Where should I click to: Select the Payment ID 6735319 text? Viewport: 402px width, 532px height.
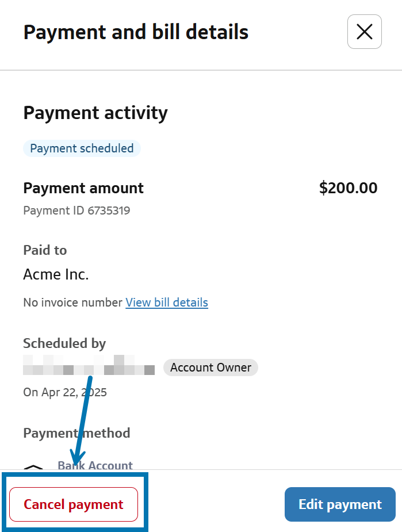coord(76,210)
